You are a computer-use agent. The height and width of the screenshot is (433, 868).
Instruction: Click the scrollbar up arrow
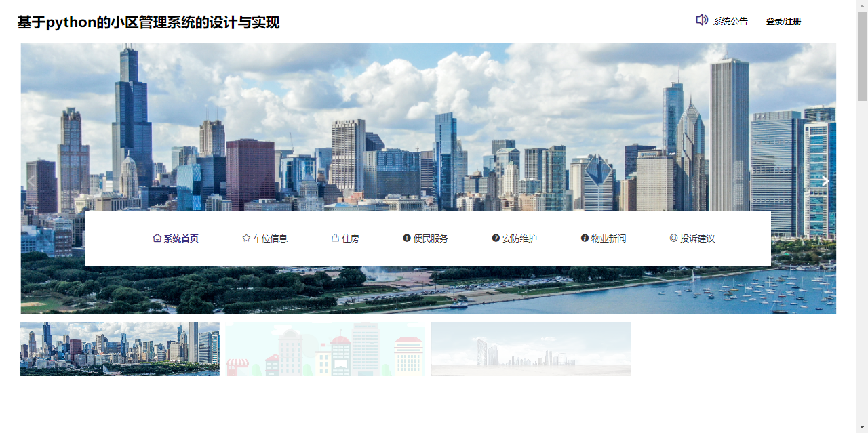pyautogui.click(x=862, y=5)
